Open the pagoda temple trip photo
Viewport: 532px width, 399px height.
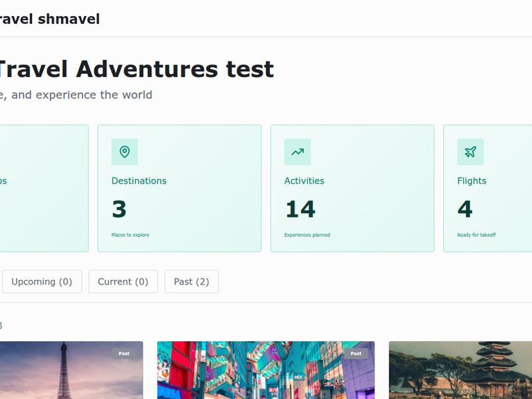point(460,372)
